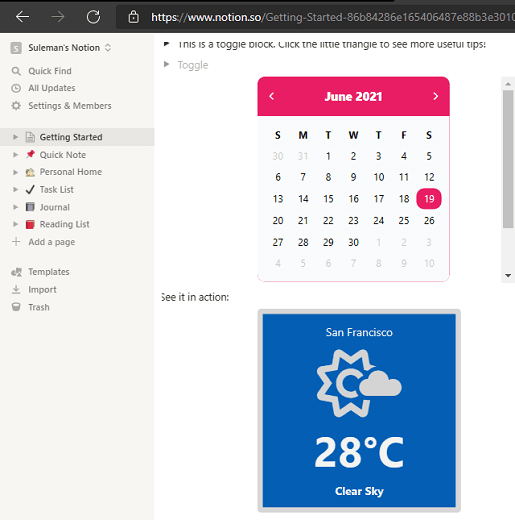Image resolution: width=515 pixels, height=520 pixels.
Task: Click the red book icon of Reading List
Action: (30, 224)
